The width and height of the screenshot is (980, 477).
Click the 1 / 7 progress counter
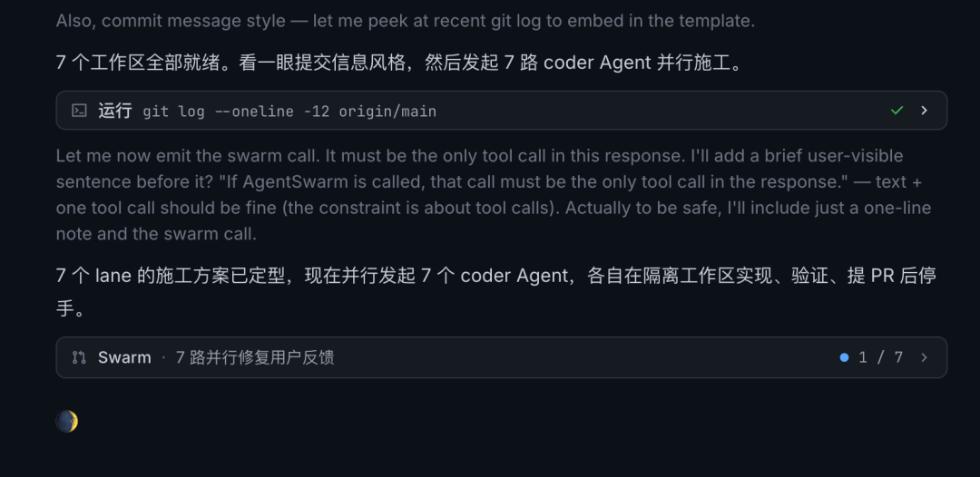click(880, 357)
